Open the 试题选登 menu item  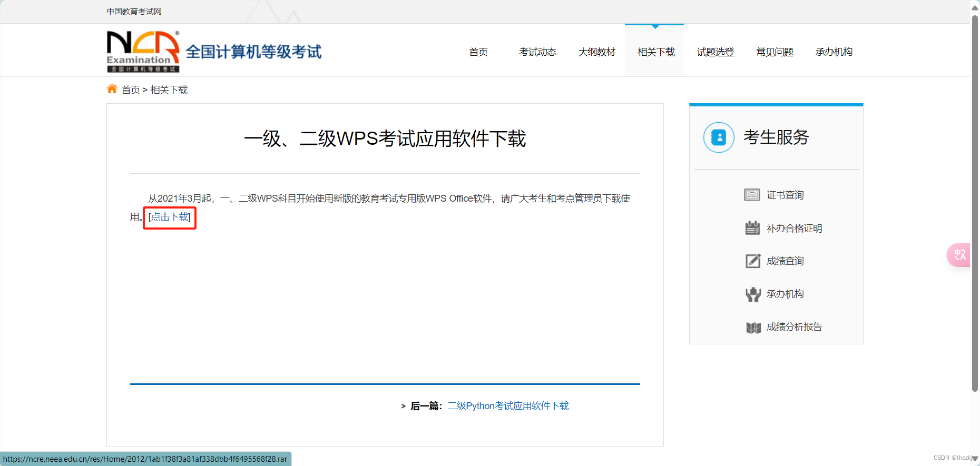pyautogui.click(x=715, y=52)
